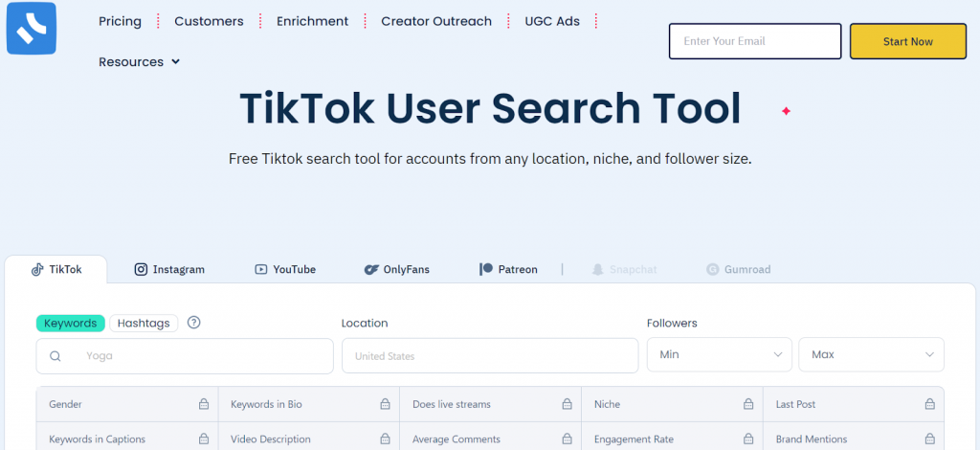980x450 pixels.
Task: Click the lock icon on Video Description
Action: click(385, 439)
